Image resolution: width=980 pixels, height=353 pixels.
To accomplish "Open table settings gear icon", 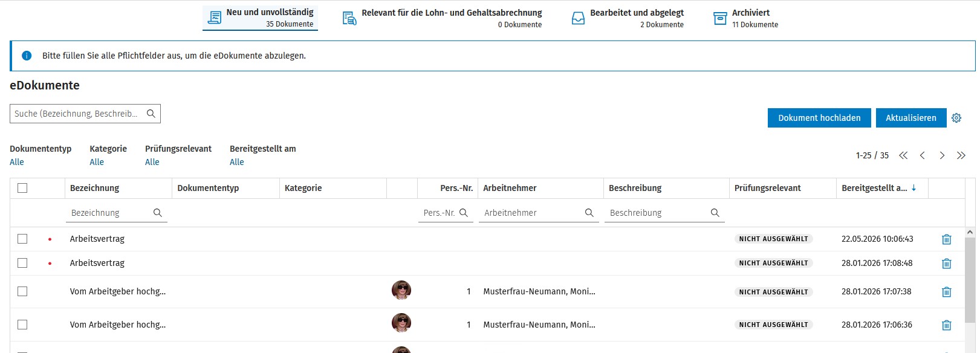I will coord(956,118).
